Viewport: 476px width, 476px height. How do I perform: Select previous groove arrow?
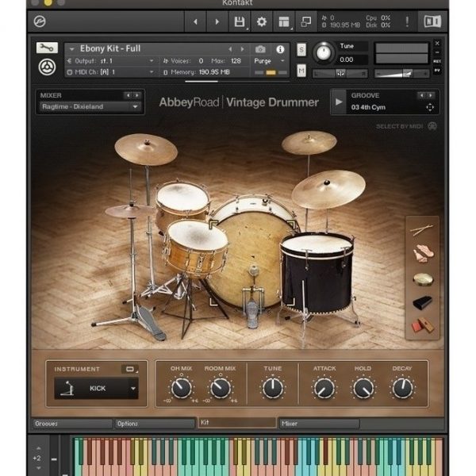click(422, 95)
